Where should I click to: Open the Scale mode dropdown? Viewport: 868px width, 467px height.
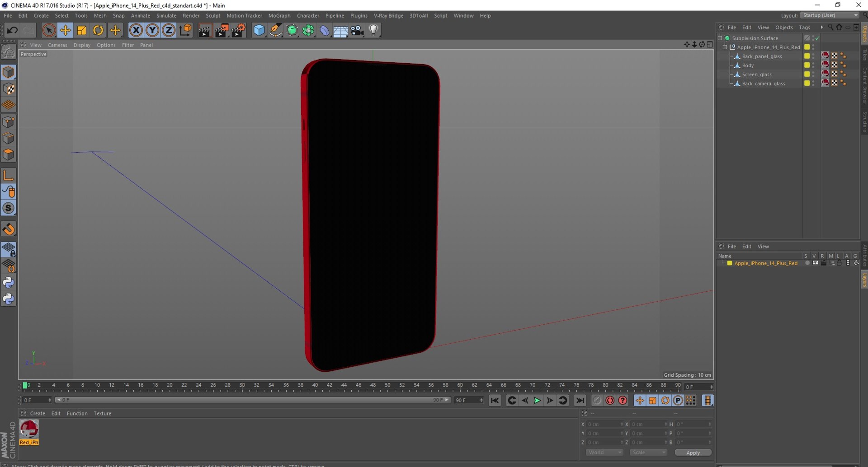tap(648, 453)
